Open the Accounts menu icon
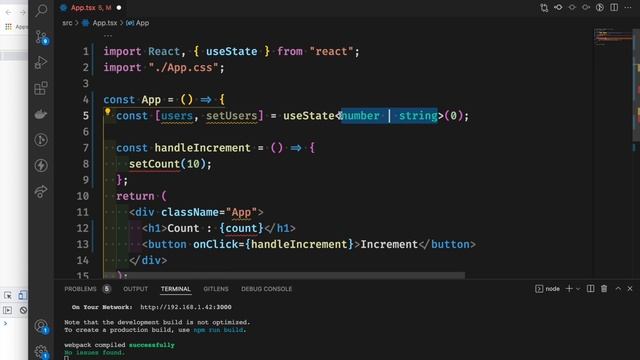This screenshot has height=360, width=640. coord(41,326)
